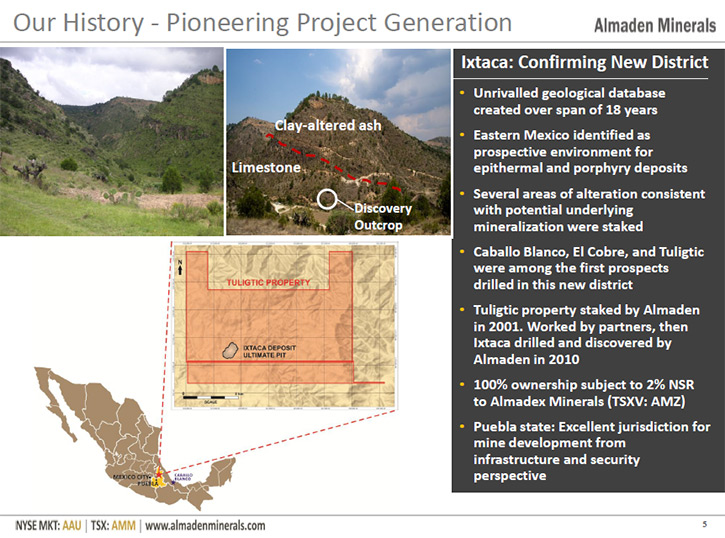Open the www.almadenminerals.com link
Image resolution: width=725 pixels, height=538 pixels.
tap(205, 526)
